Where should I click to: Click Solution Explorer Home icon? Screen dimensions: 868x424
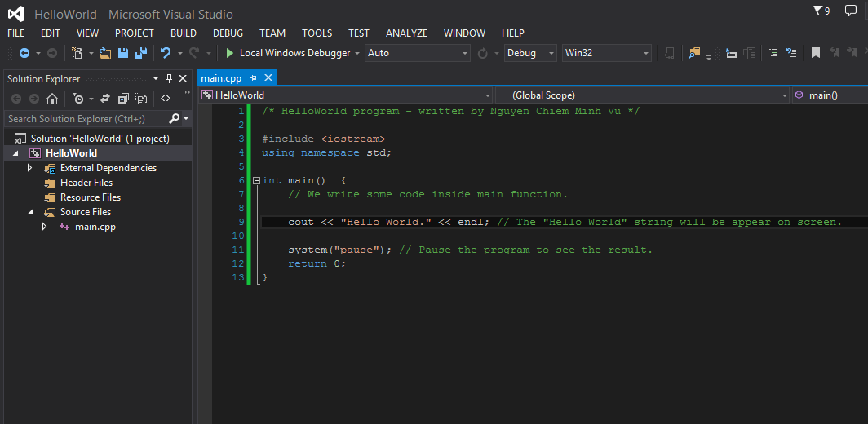(x=52, y=99)
